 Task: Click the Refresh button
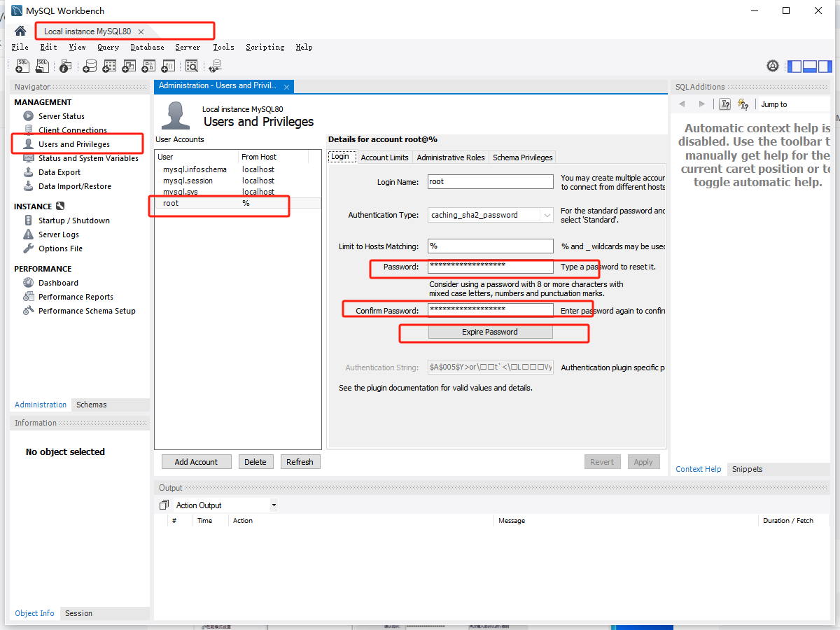coord(300,462)
